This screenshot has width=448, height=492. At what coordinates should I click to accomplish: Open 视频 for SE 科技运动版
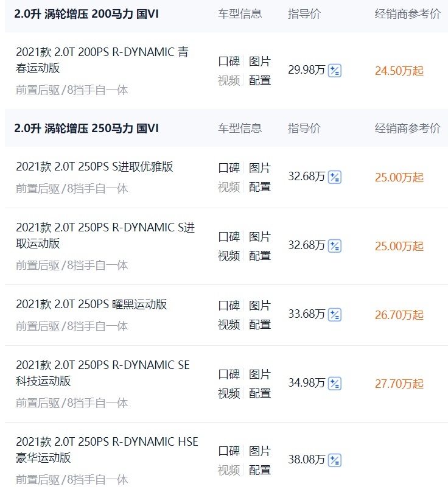tap(229, 393)
